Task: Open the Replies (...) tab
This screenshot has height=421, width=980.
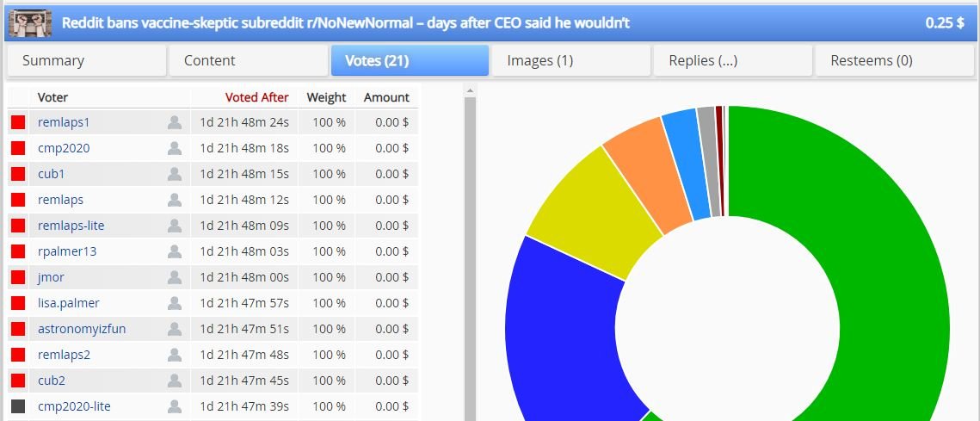Action: click(x=732, y=60)
